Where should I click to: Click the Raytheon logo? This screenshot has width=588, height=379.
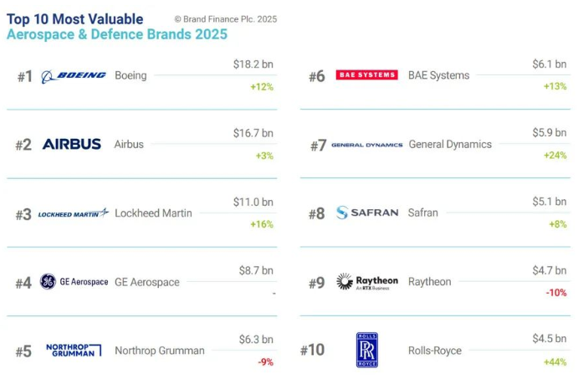[366, 282]
